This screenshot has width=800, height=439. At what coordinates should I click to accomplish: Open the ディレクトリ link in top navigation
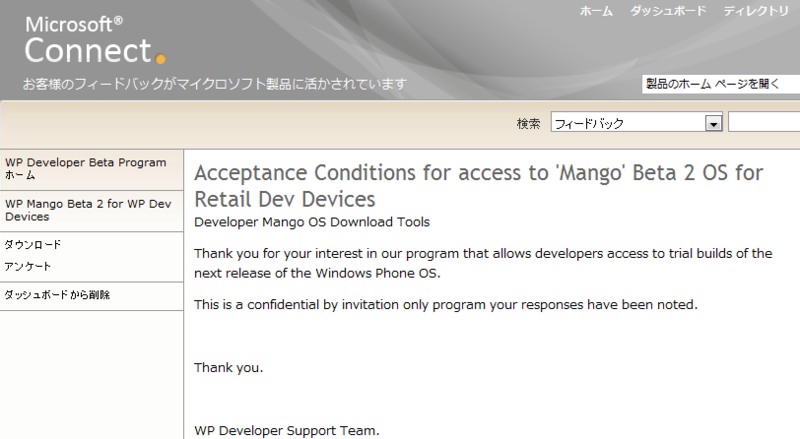point(756,11)
